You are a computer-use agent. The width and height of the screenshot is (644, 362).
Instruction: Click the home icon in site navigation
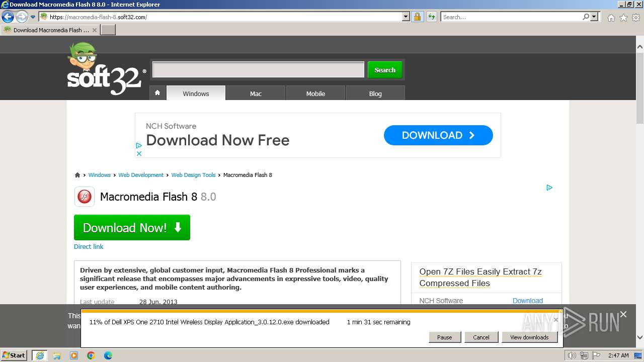pyautogui.click(x=157, y=93)
